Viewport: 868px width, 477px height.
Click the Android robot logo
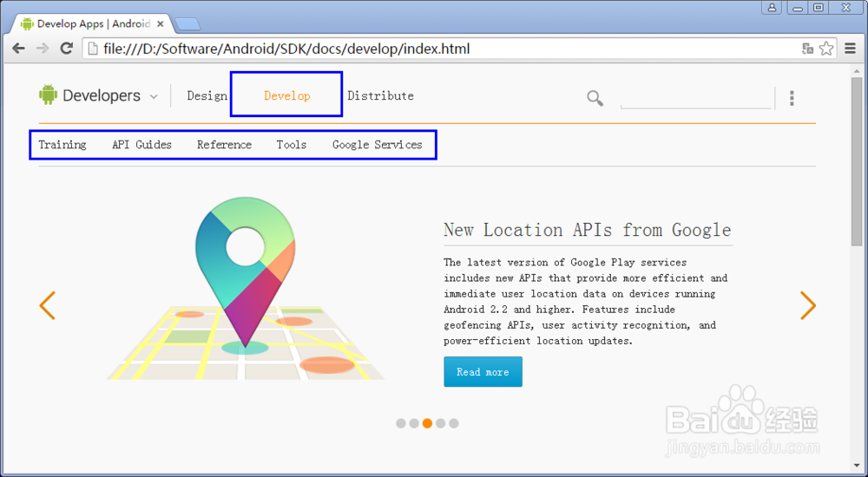click(x=48, y=95)
